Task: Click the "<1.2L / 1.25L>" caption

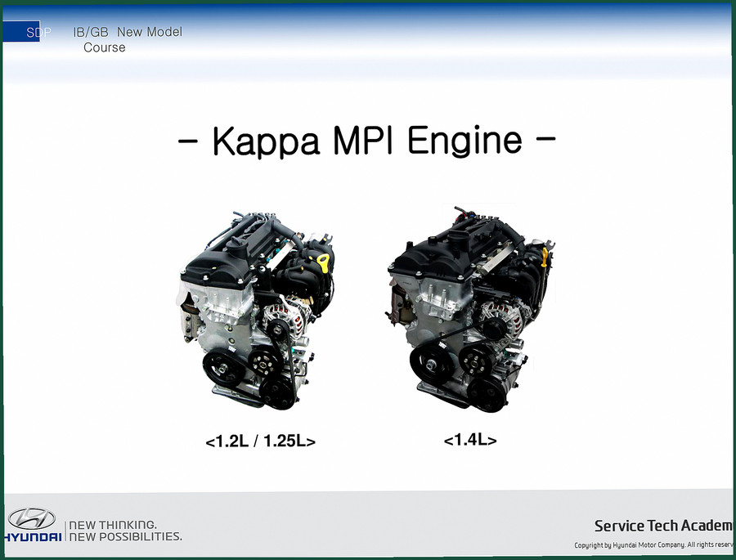Action: point(261,441)
